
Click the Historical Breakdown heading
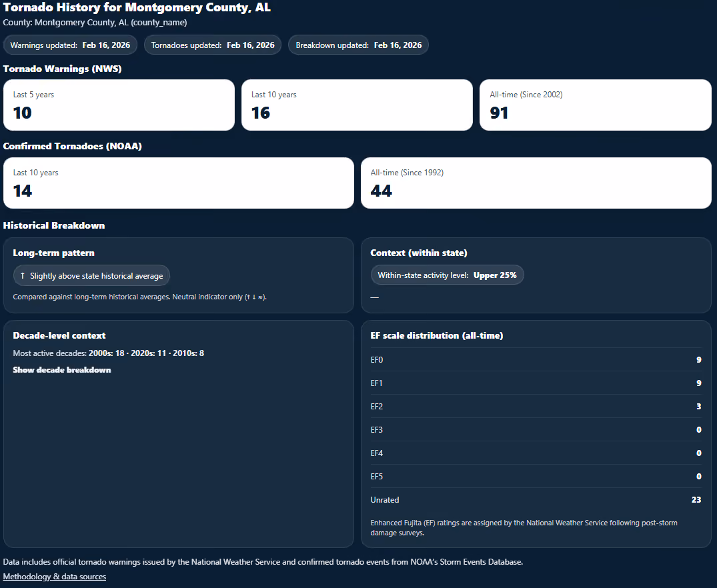(54, 225)
